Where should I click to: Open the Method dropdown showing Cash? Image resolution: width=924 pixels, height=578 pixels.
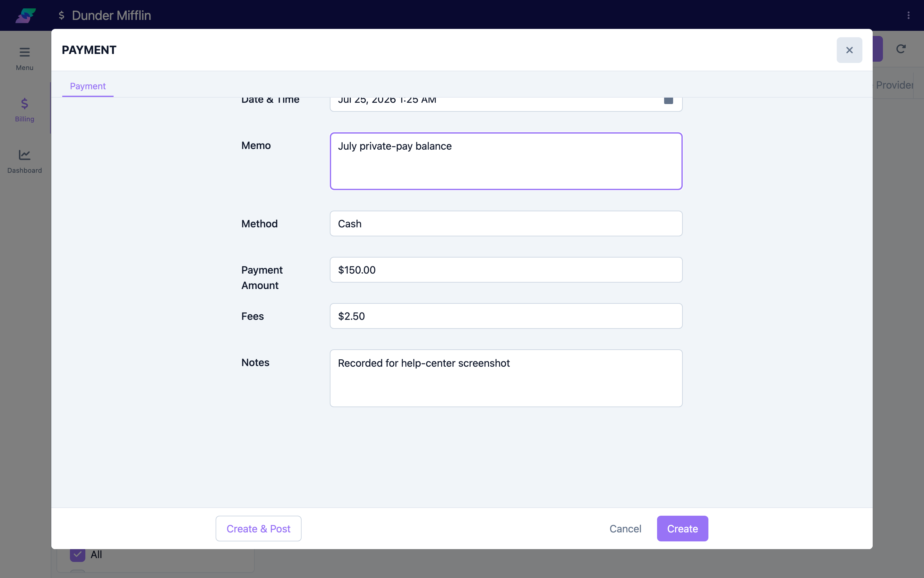pyautogui.click(x=506, y=223)
